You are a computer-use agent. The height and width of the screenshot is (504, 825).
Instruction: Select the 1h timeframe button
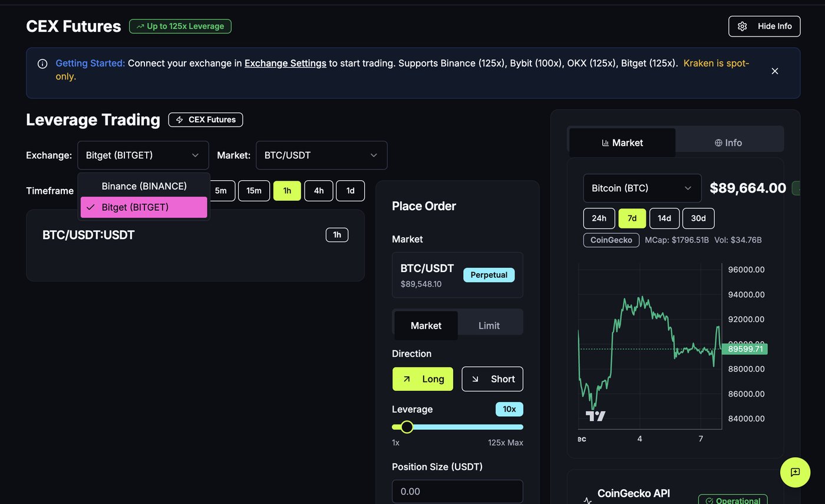tap(288, 191)
